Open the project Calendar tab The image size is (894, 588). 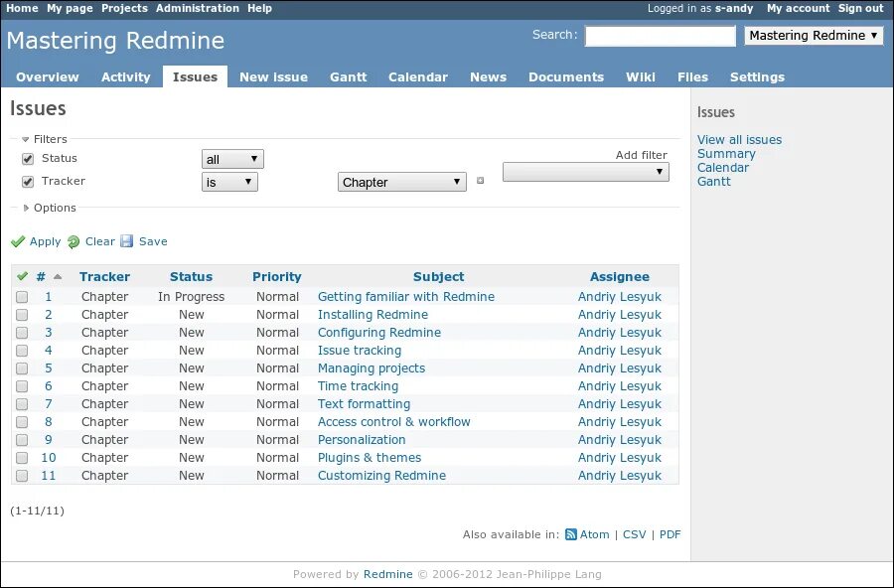(418, 77)
